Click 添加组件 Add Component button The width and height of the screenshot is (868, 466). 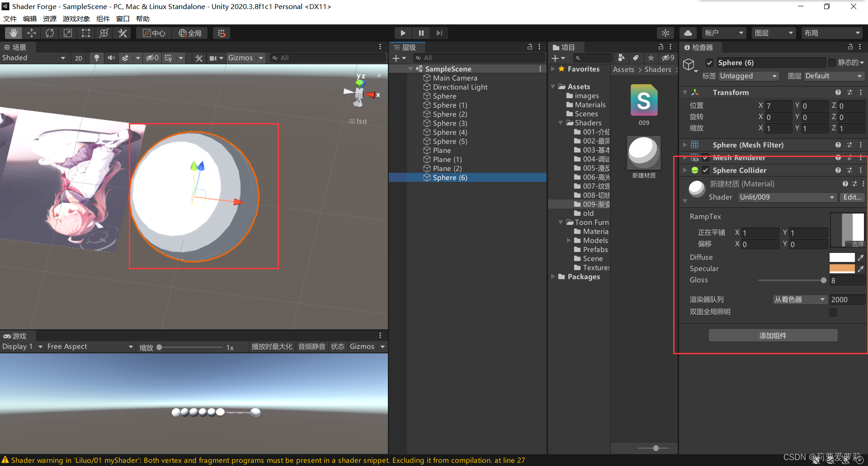(x=773, y=335)
